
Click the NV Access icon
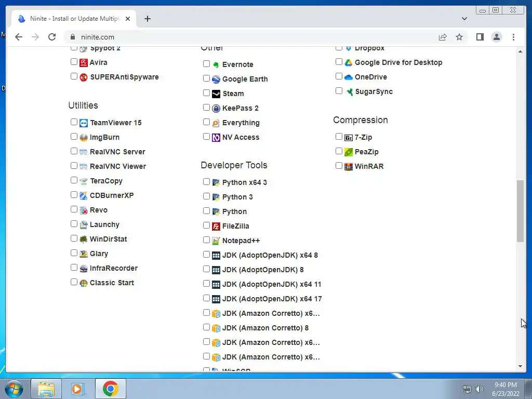(x=216, y=137)
